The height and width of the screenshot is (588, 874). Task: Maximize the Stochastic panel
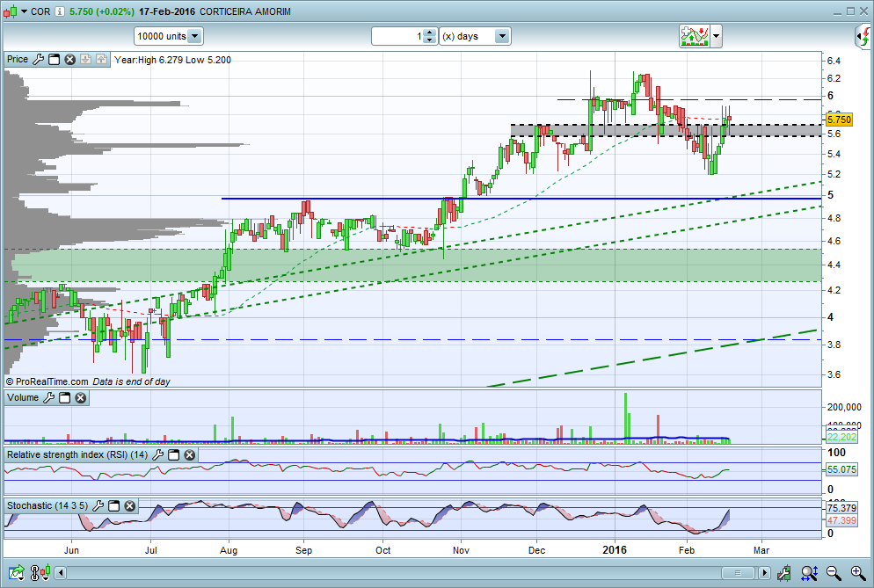coord(113,505)
